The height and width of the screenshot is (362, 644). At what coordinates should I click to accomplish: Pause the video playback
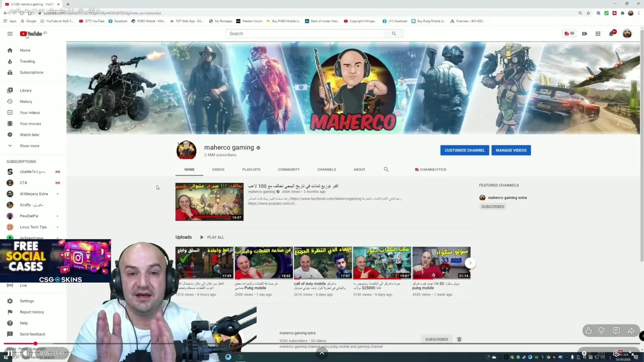10,353
